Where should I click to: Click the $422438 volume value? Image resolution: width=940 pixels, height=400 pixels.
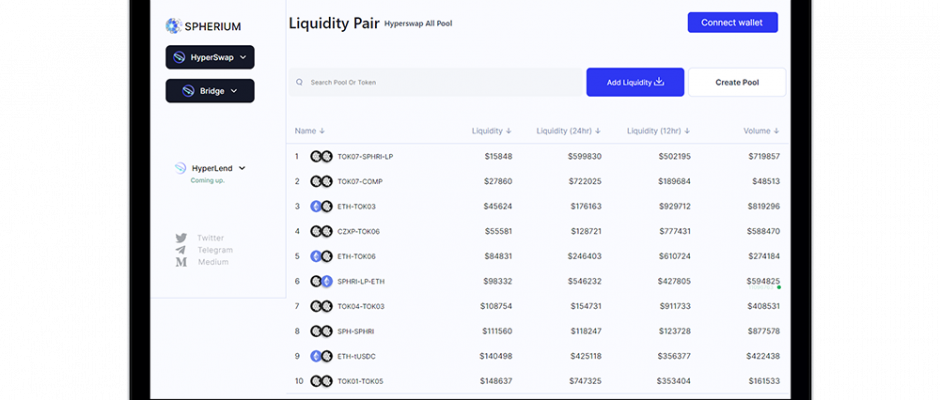(763, 356)
